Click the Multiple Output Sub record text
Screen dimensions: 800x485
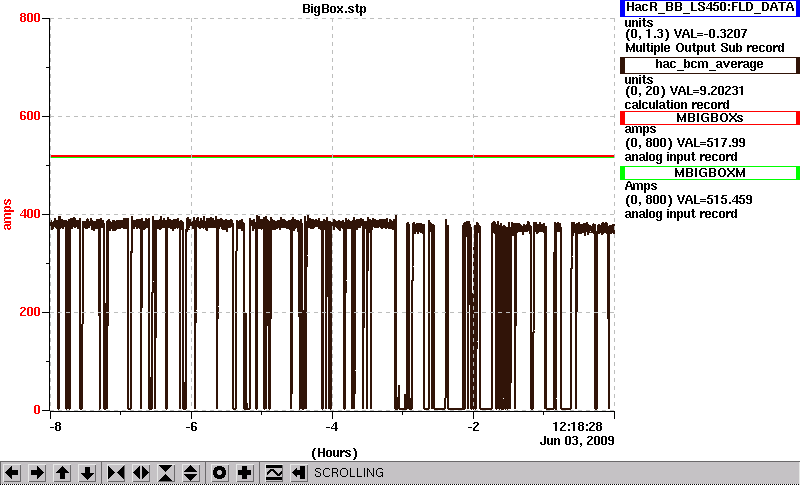click(x=705, y=48)
